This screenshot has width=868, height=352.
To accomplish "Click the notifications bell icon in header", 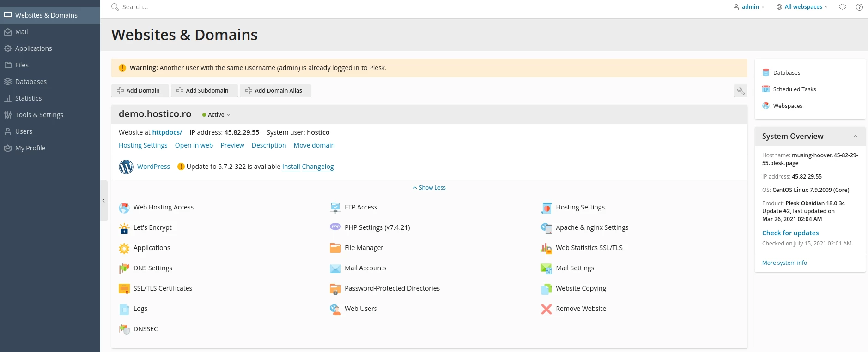I will coord(843,7).
